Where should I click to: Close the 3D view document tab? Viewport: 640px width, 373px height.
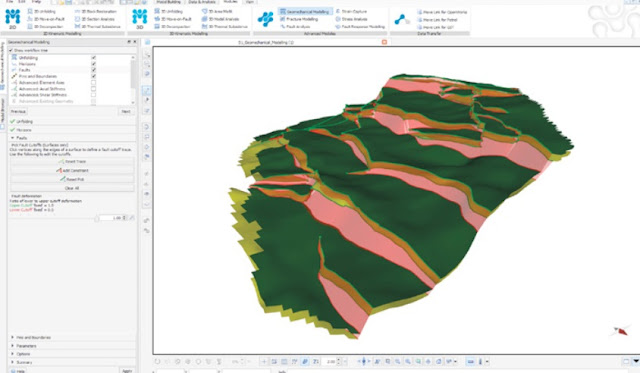[384, 42]
